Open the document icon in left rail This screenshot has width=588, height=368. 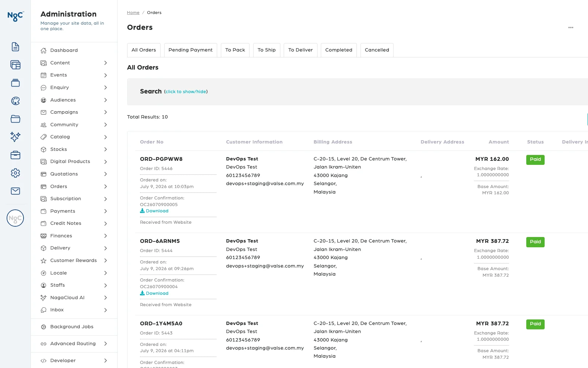(x=15, y=47)
